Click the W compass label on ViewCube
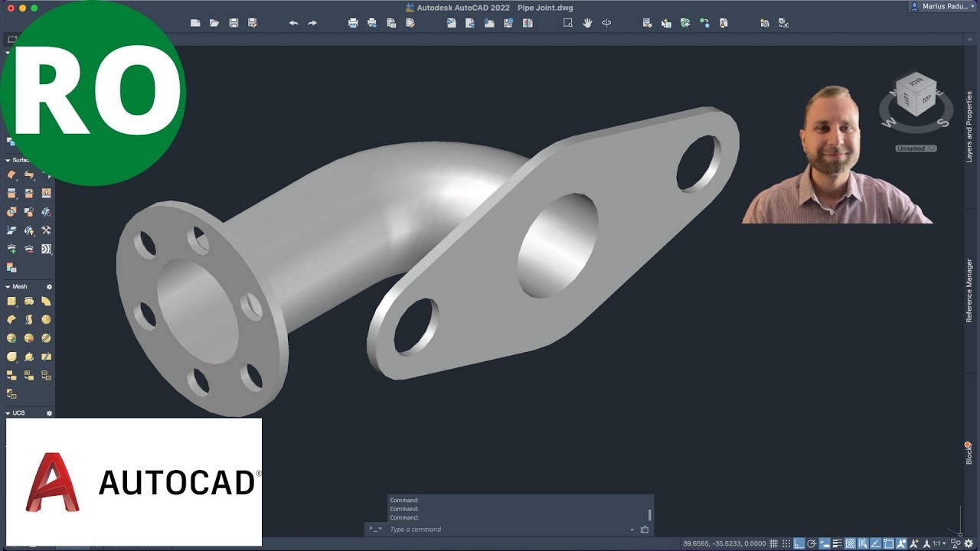980x551 pixels. pos(889,122)
